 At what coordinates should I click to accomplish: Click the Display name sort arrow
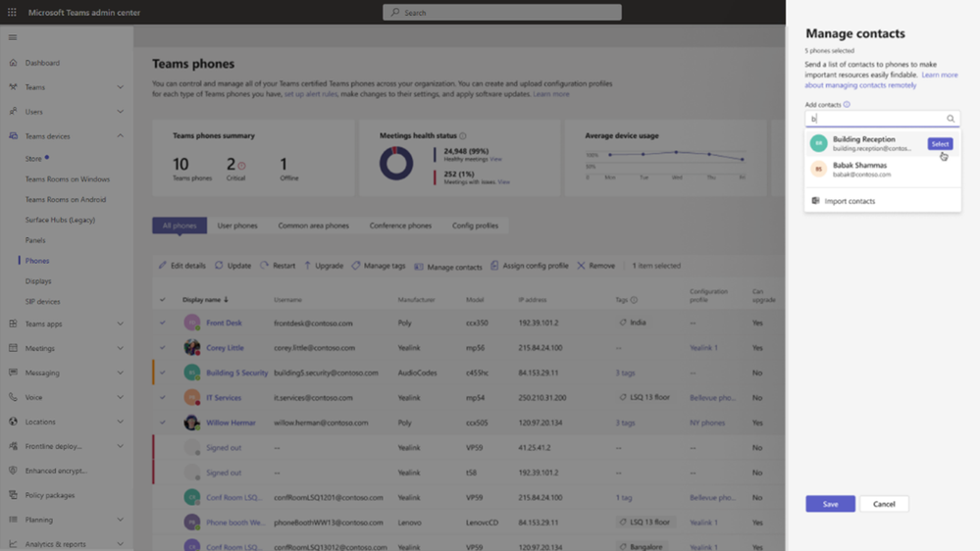(227, 299)
